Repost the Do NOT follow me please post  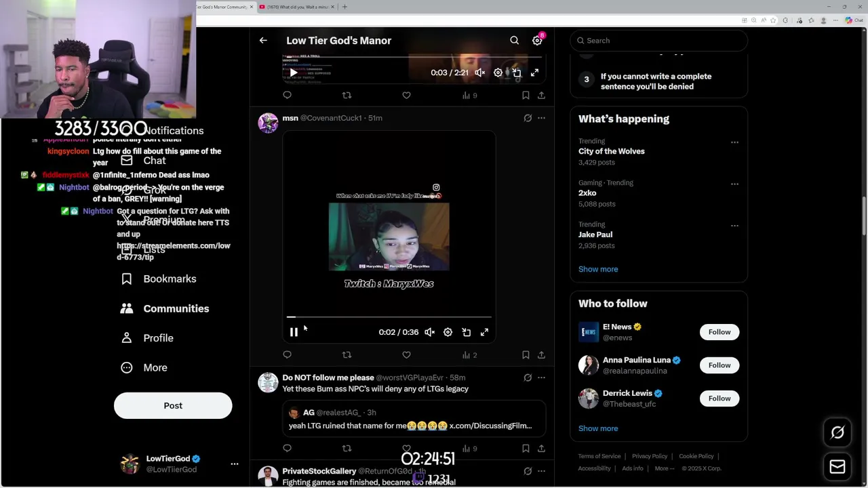click(x=347, y=448)
